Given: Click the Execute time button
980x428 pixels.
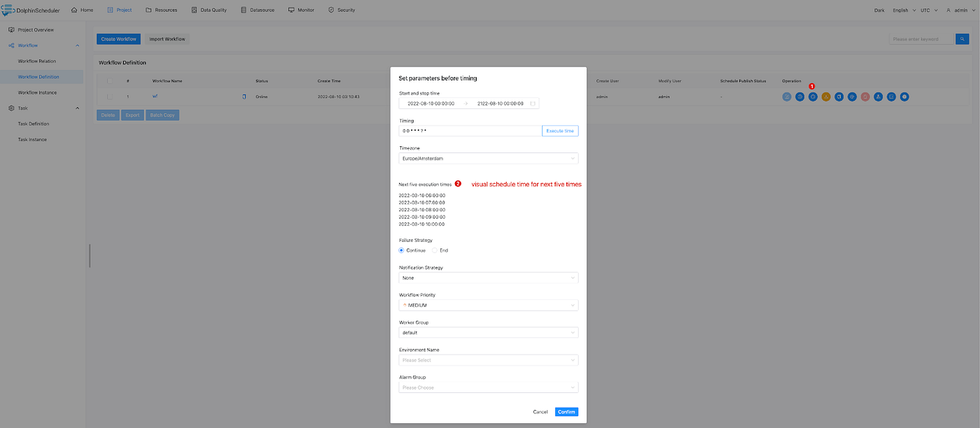Looking at the screenshot, I should click(559, 130).
